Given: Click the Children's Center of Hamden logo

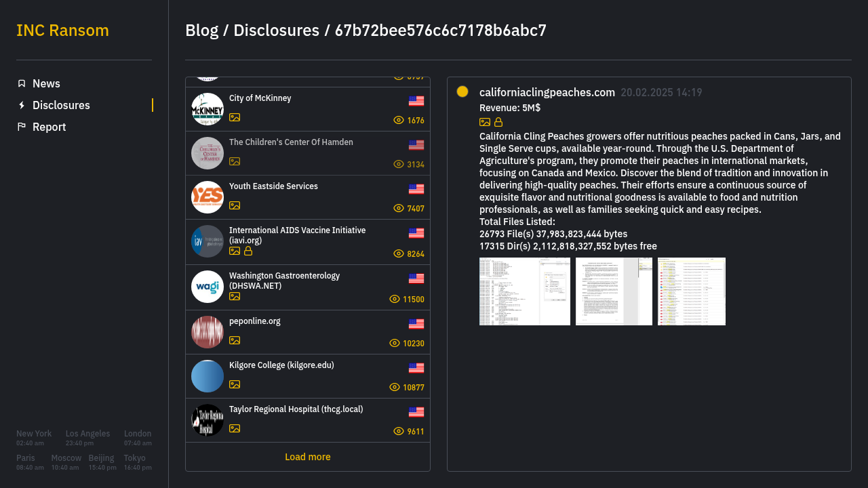Looking at the screenshot, I should coord(208,153).
